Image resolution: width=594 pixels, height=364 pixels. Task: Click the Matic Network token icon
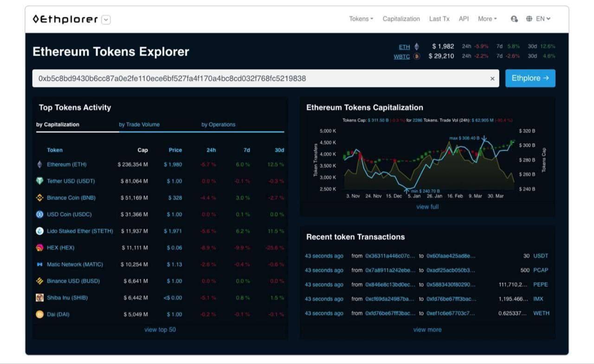tap(39, 264)
